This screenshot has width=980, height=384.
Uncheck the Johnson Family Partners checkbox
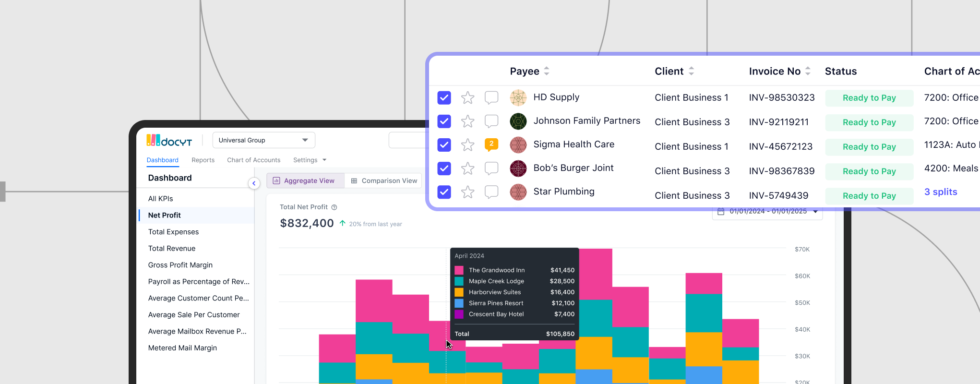click(x=444, y=121)
